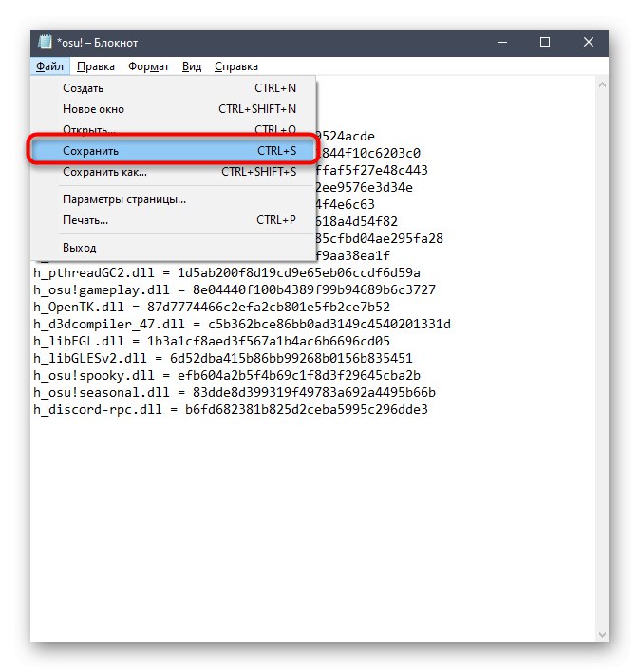Click the h_osu!gameplay.dll line

[x=235, y=290]
